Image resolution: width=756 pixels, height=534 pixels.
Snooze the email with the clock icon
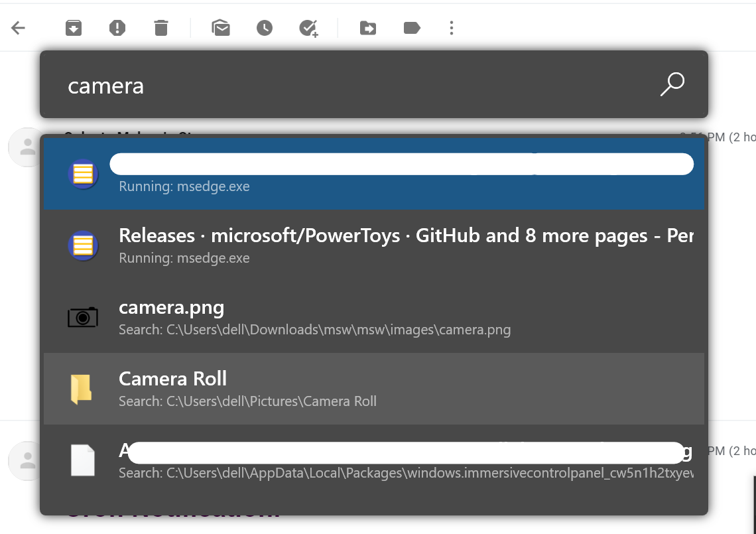(x=264, y=28)
